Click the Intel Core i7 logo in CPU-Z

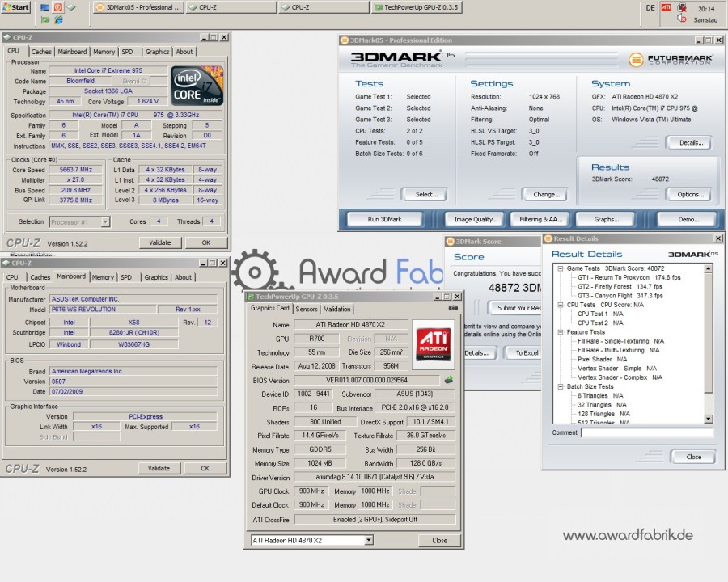point(197,86)
